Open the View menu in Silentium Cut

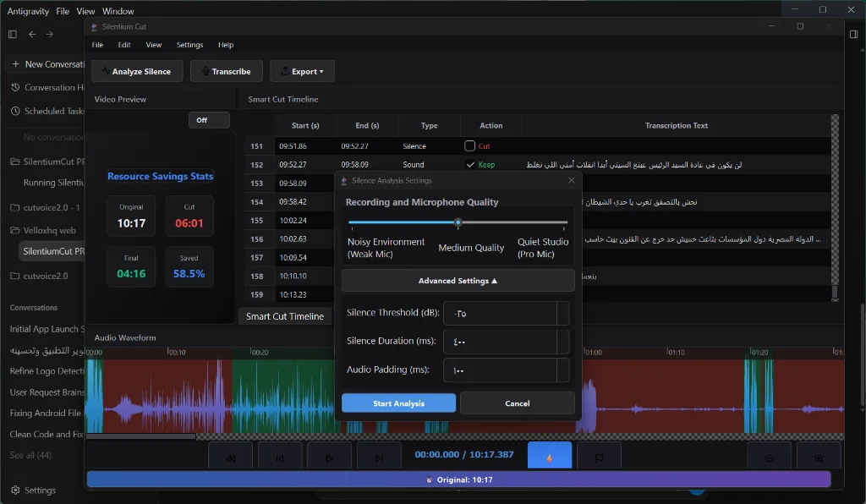[x=154, y=45]
